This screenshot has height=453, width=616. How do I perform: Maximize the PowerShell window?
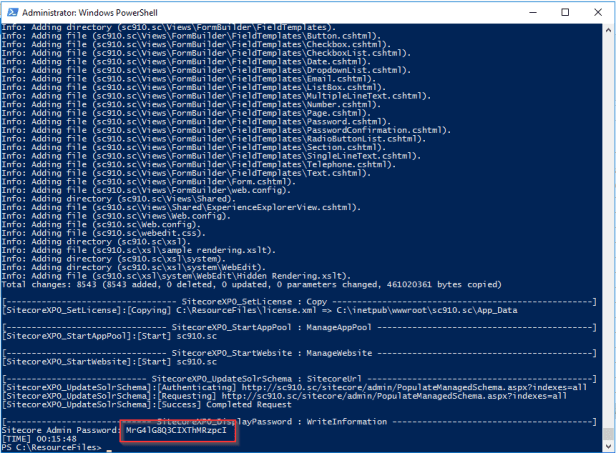pyautogui.click(x=565, y=13)
